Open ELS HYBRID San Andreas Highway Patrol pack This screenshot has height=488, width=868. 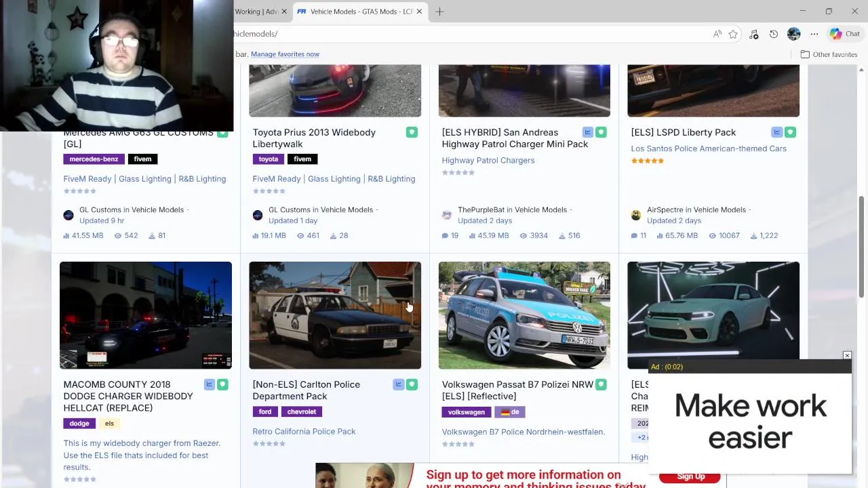(515, 138)
